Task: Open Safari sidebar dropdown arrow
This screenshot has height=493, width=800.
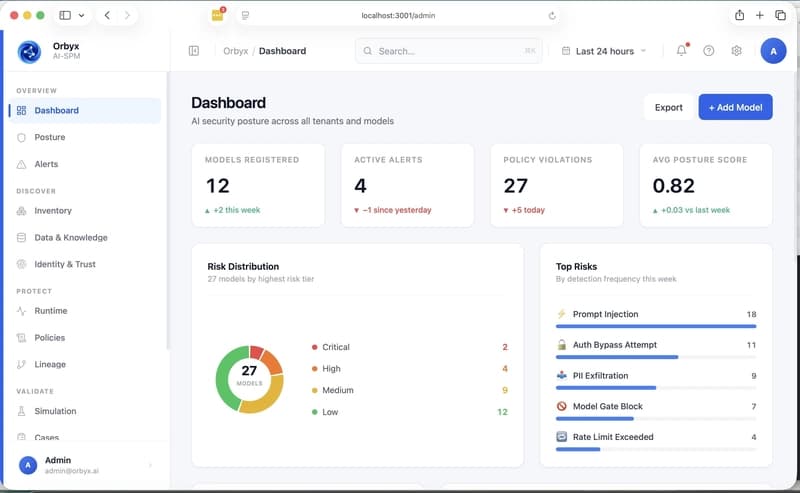Action: (x=81, y=16)
